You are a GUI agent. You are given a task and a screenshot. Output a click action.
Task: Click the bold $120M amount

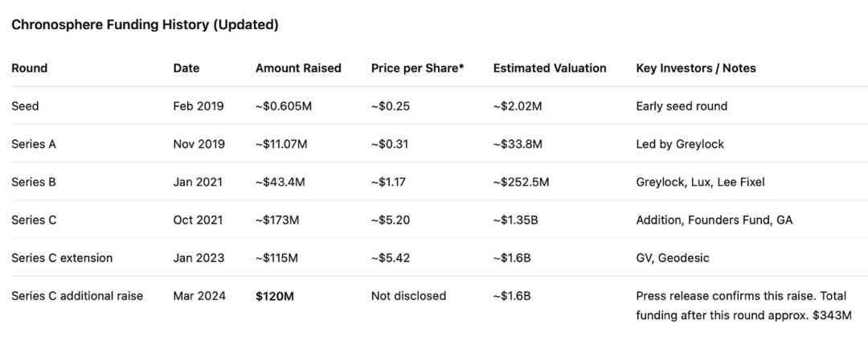[275, 296]
